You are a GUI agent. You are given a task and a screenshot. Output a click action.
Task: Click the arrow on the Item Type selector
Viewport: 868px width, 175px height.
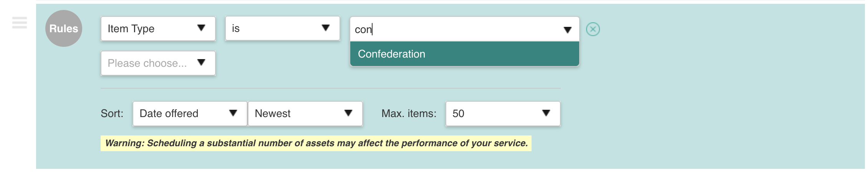click(201, 28)
